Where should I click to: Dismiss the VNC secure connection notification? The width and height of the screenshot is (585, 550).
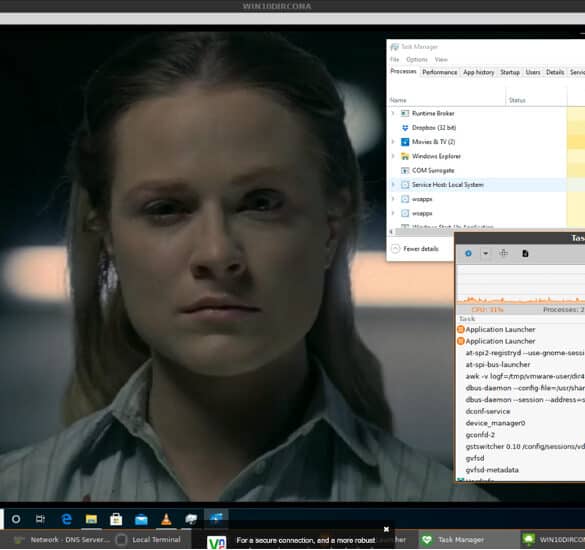[387, 529]
